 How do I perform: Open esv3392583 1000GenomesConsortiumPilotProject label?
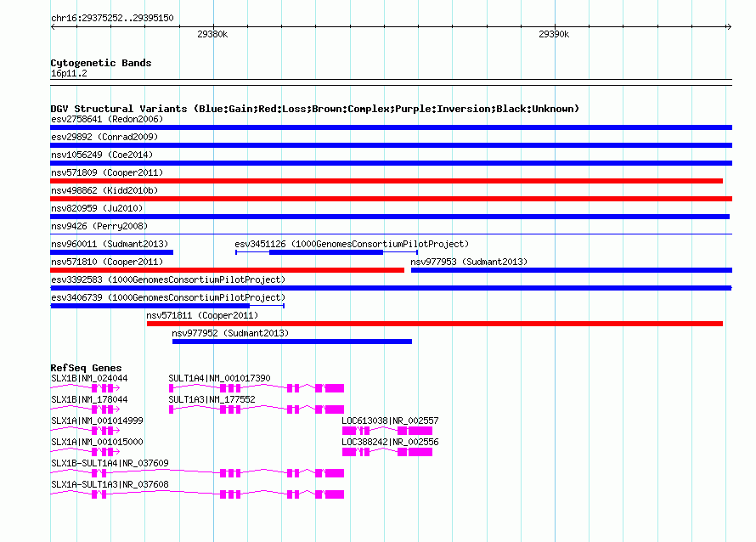pyautogui.click(x=168, y=279)
